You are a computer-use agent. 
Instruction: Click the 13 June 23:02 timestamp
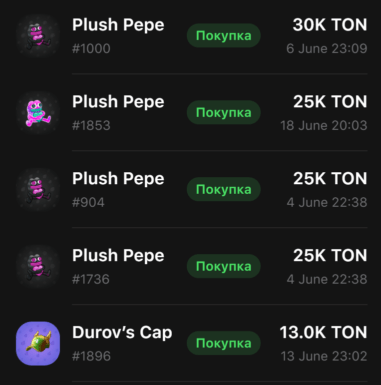click(324, 356)
